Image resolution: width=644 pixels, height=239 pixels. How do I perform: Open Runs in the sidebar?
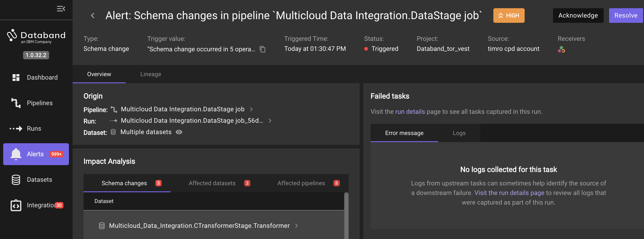pos(36,129)
